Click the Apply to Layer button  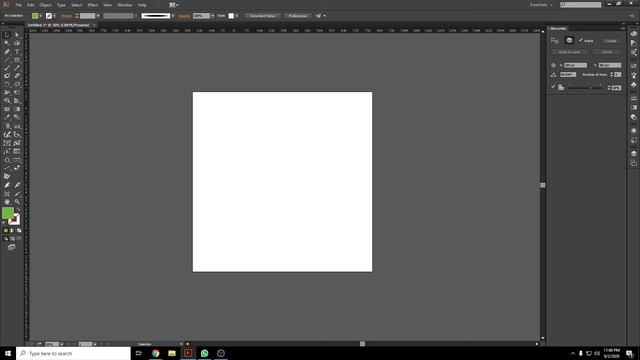[569, 52]
